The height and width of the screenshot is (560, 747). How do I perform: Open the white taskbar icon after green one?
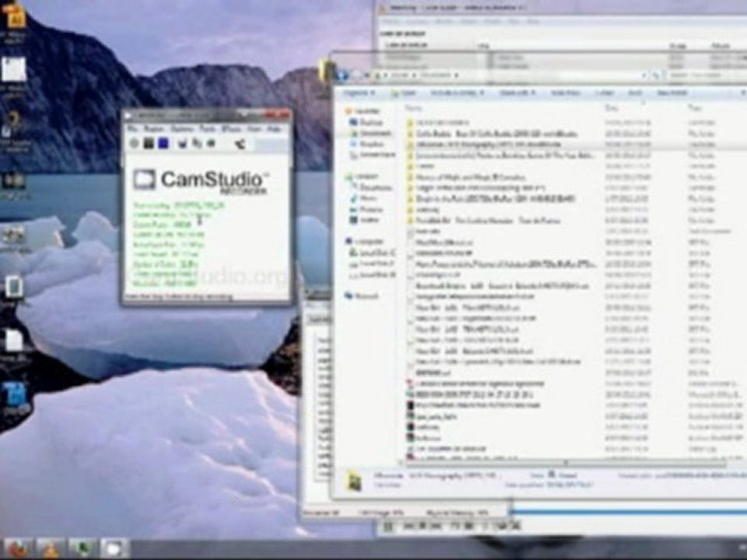click(x=114, y=548)
